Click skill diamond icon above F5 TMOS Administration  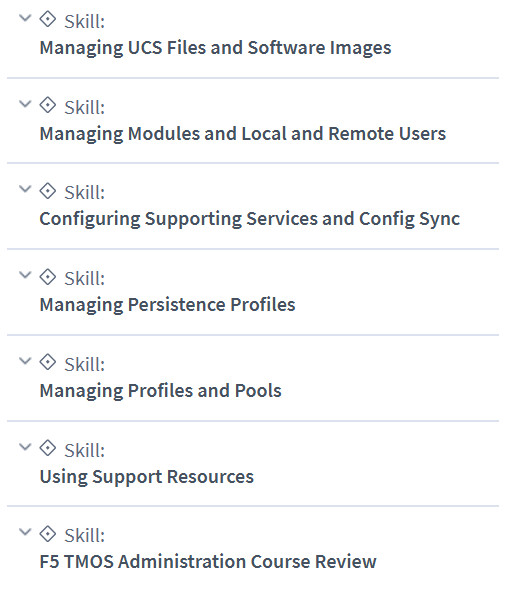48,534
